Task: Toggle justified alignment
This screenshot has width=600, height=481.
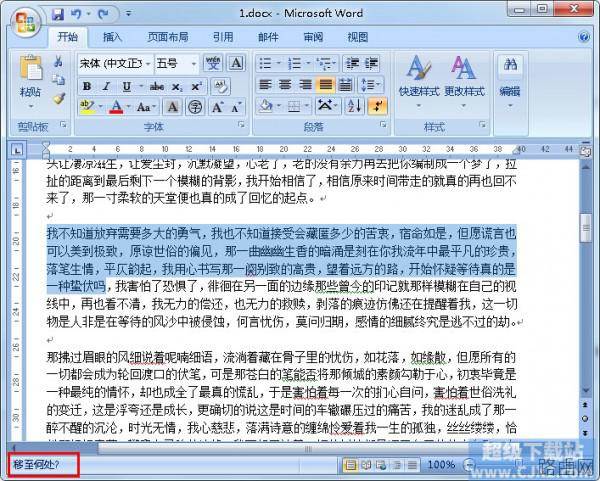Action: [325, 85]
